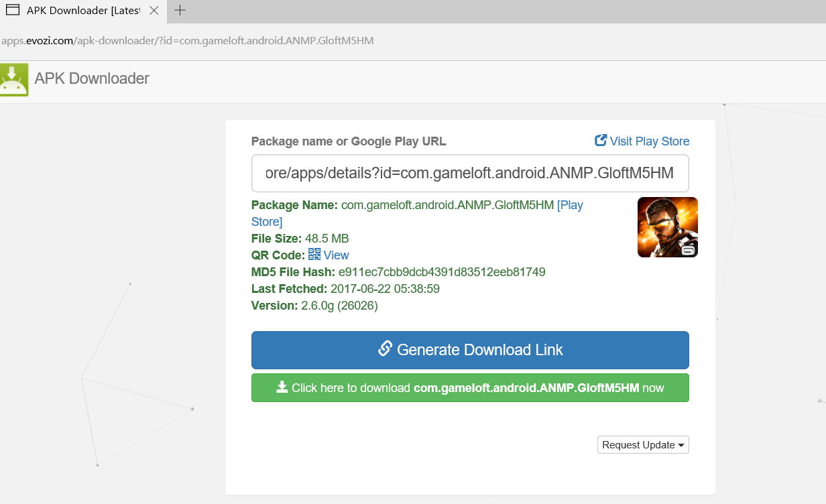826x504 pixels.
Task: Click the QR code icon
Action: 314,254
